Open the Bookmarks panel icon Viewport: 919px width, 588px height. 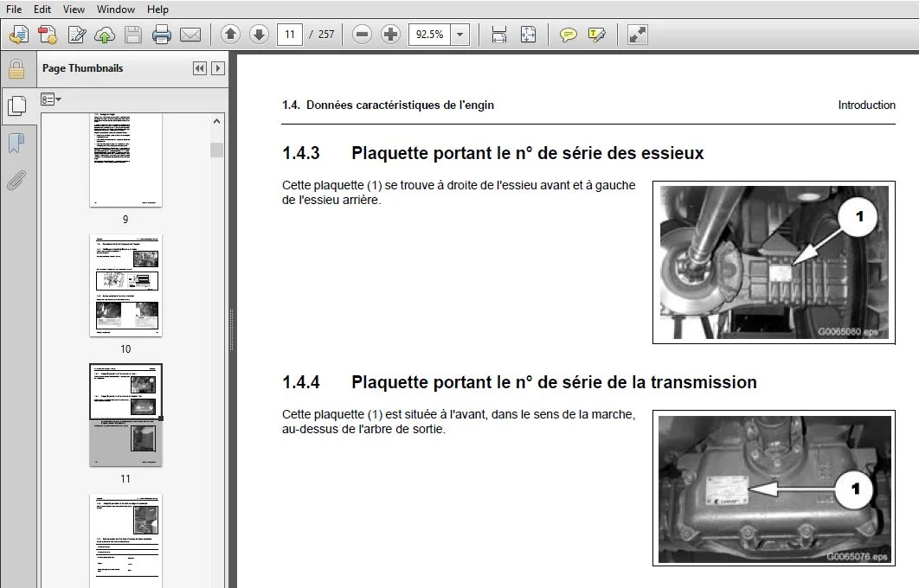(16, 143)
